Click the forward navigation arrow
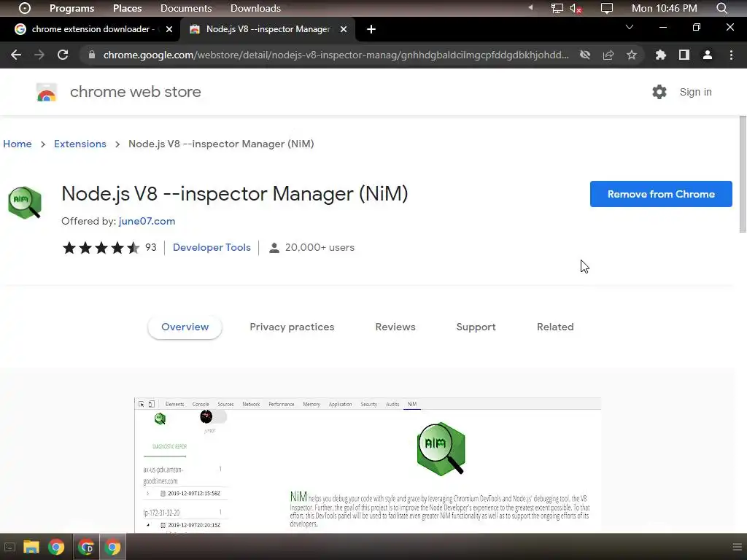 tap(39, 55)
